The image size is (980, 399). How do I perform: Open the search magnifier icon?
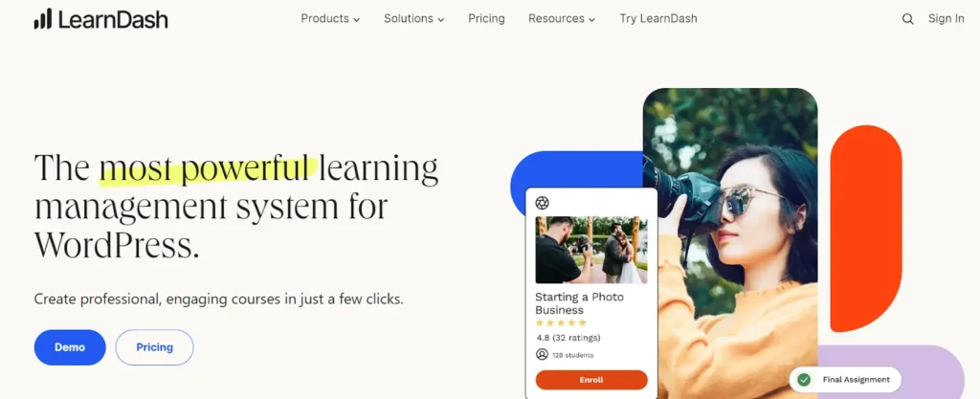[907, 19]
